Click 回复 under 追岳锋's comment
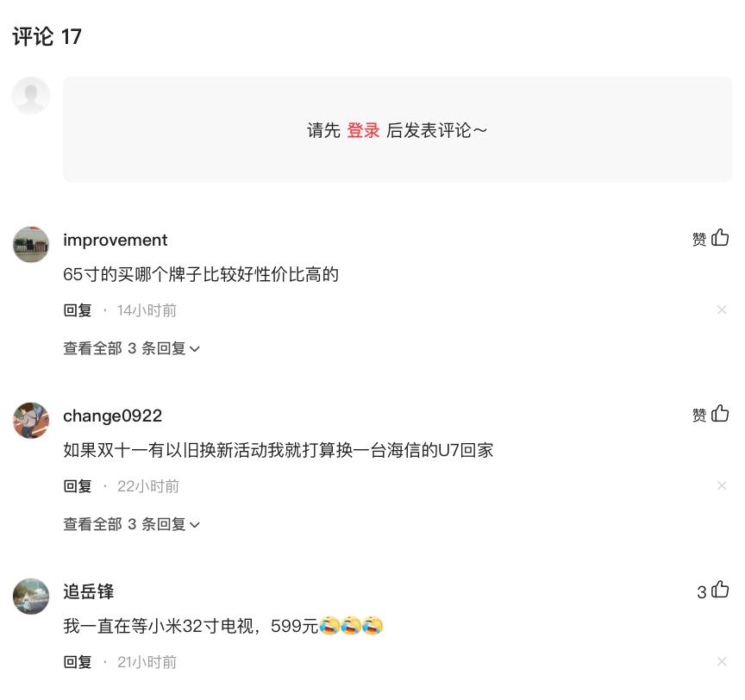The image size is (745, 700). 77,661
